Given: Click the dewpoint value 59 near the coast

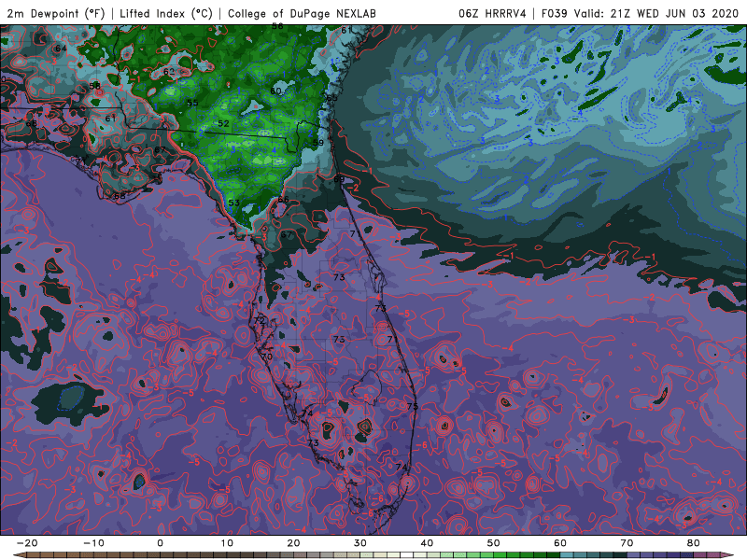Looking at the screenshot, I should coord(317,143).
